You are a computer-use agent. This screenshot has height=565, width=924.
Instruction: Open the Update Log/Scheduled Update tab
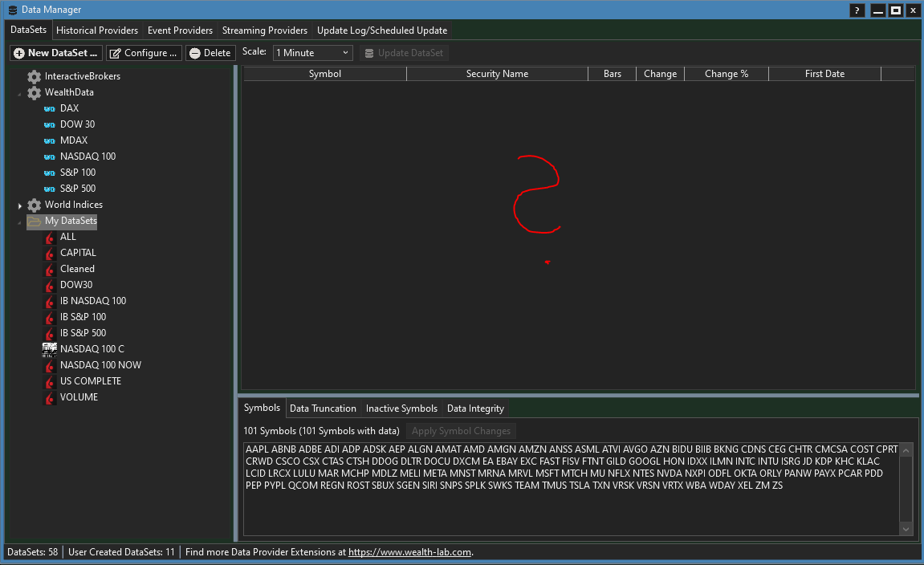tap(382, 30)
